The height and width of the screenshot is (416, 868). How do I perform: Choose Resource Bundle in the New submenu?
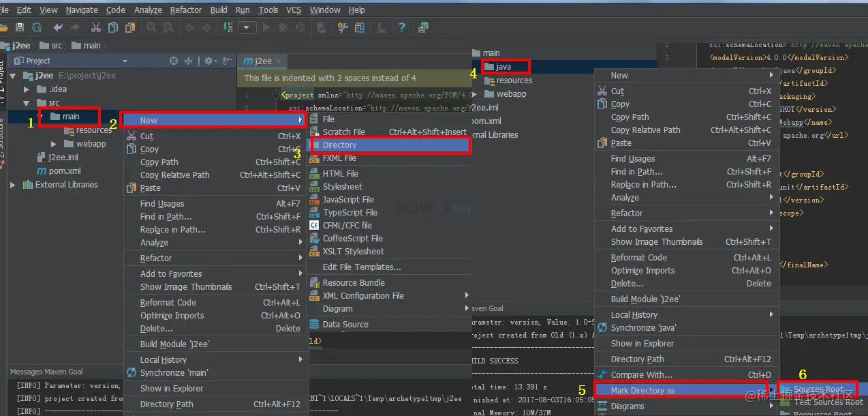[x=388, y=283]
